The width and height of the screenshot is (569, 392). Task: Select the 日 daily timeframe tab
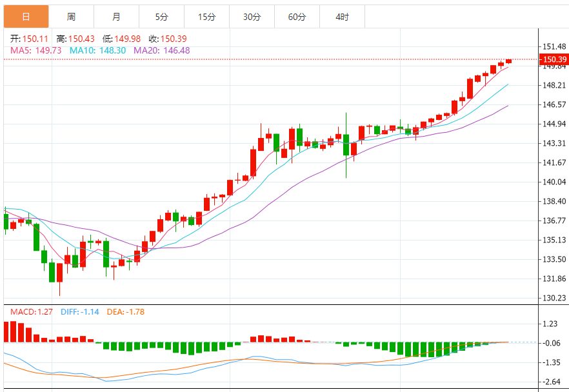(26, 17)
